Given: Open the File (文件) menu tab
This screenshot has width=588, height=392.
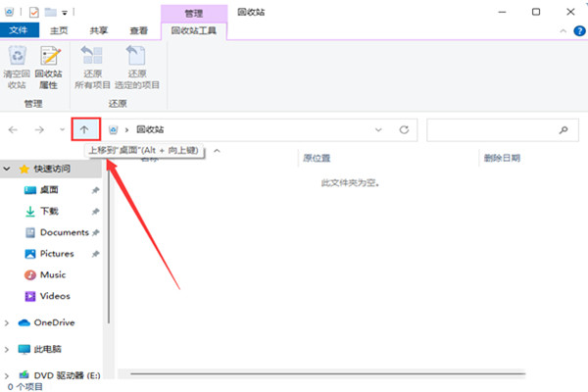Looking at the screenshot, I should point(17,31).
